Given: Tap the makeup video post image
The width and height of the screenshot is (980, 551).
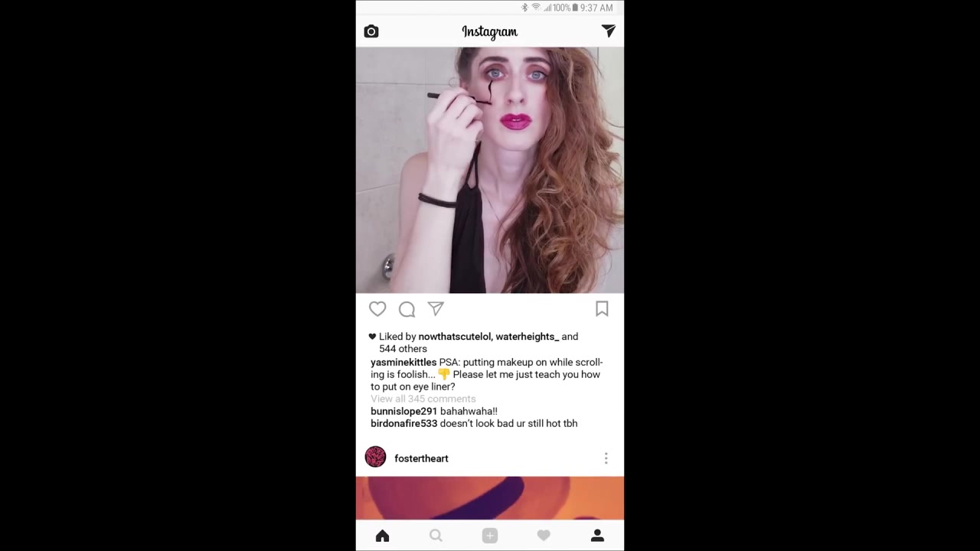Looking at the screenshot, I should pos(490,170).
